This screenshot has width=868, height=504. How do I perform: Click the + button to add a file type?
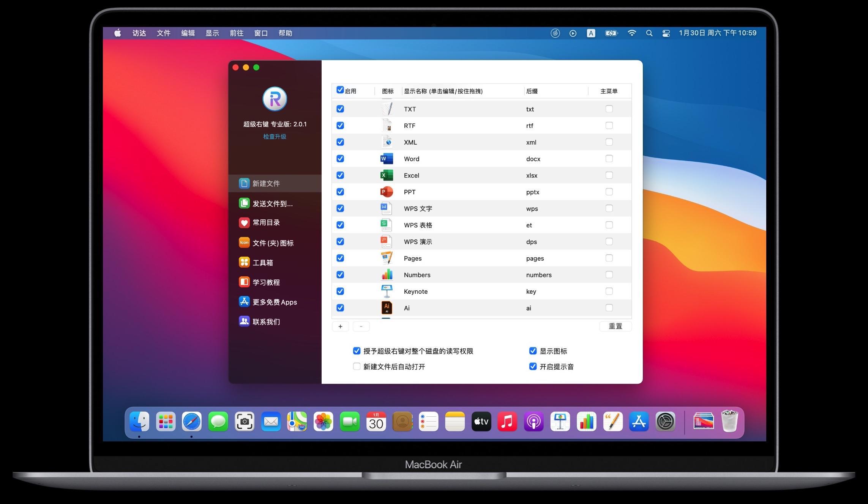coord(340,326)
